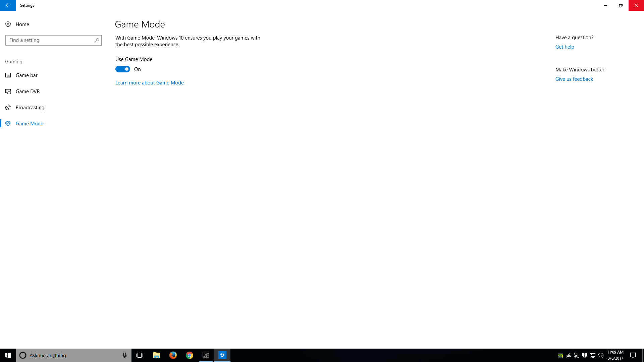Open Windows Defender from the system tray
The height and width of the screenshot is (362, 644).
click(584, 355)
